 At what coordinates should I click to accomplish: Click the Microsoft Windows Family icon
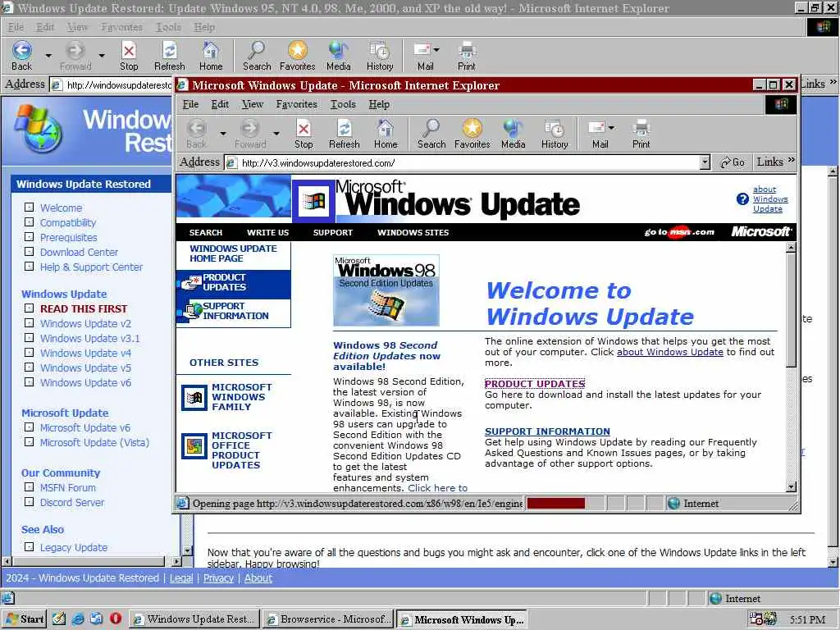(194, 398)
